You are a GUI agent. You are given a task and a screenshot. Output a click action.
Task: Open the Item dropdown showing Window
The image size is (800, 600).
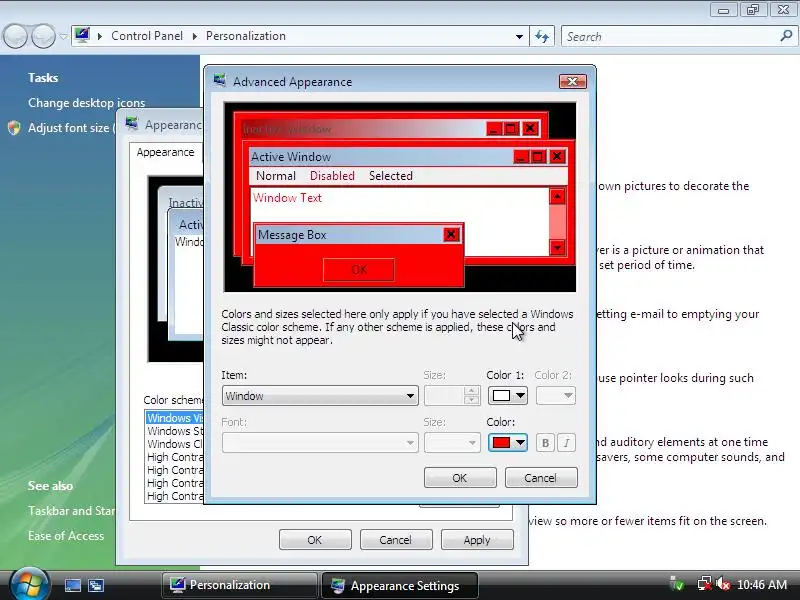pos(320,396)
